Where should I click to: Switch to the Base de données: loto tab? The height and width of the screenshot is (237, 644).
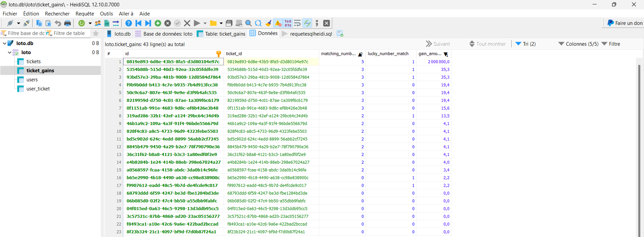(x=164, y=34)
